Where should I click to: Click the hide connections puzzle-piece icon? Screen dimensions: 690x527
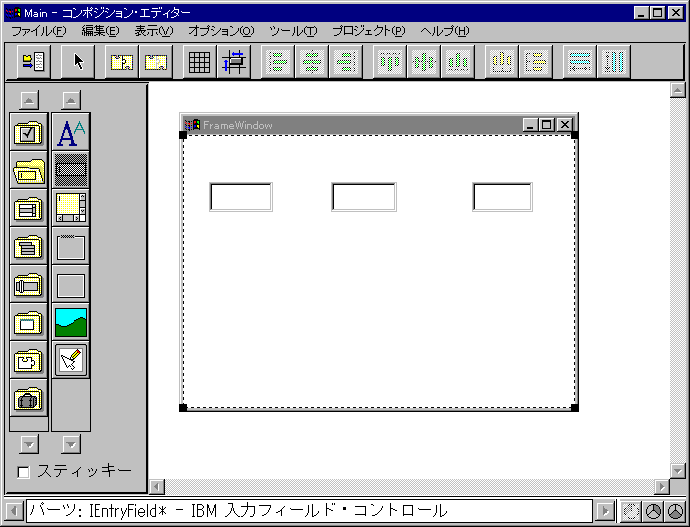156,62
